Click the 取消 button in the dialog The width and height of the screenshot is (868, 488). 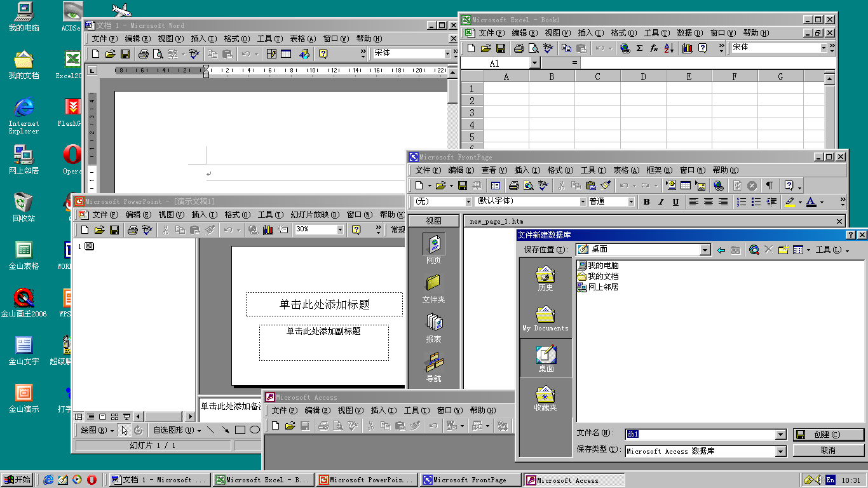pos(828,451)
